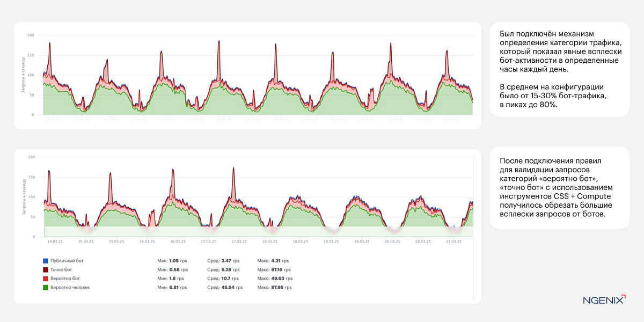The height and width of the screenshot is (322, 644).
Task: Click the NGENIX logo
Action: click(x=604, y=300)
